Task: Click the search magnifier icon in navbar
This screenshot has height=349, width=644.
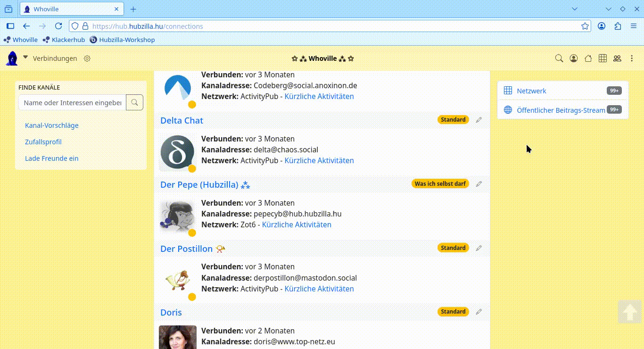Action: [559, 58]
